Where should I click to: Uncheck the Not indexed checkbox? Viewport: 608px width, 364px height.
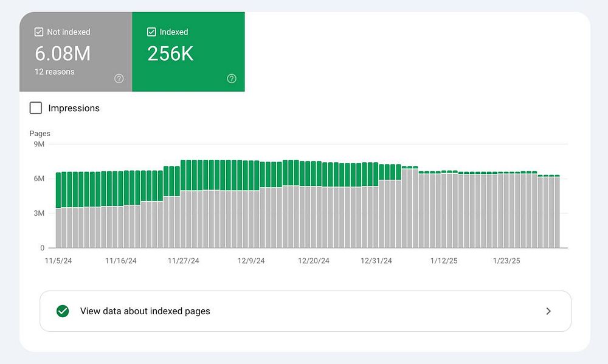point(40,32)
